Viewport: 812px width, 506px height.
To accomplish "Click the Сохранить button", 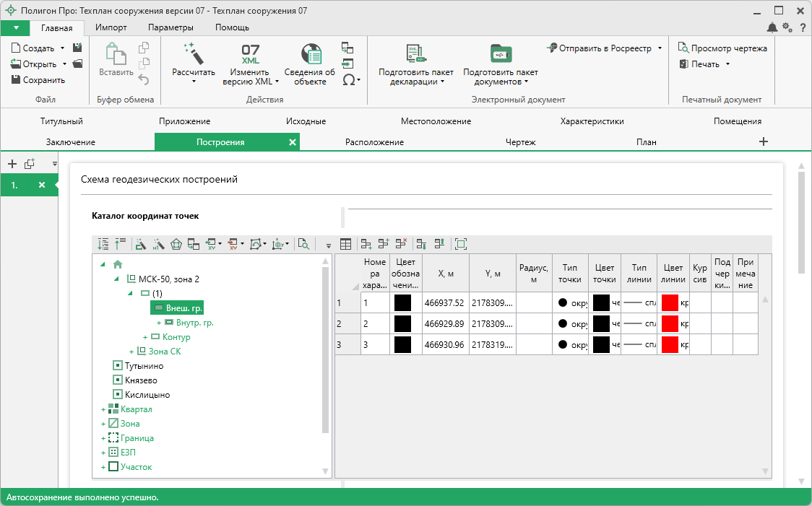I will pos(38,80).
